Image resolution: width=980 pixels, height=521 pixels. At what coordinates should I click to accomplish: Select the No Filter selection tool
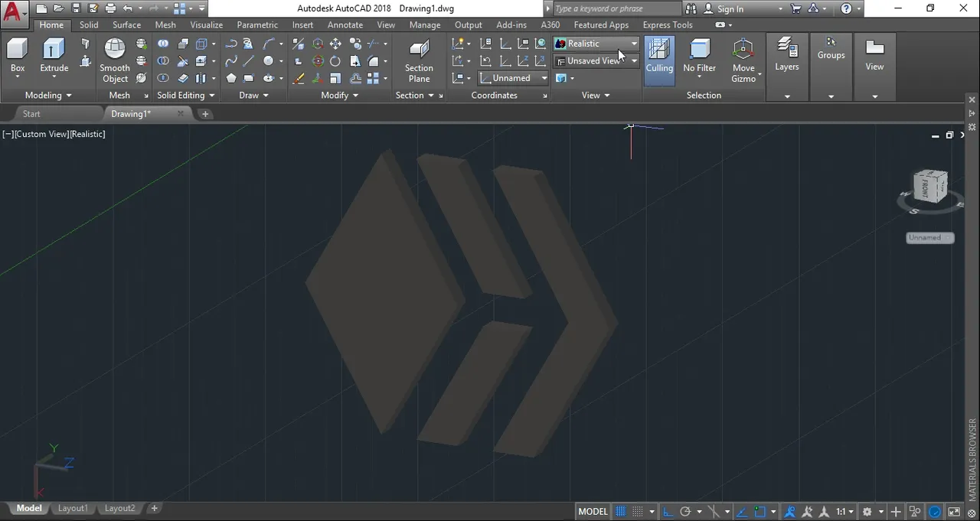point(700,57)
